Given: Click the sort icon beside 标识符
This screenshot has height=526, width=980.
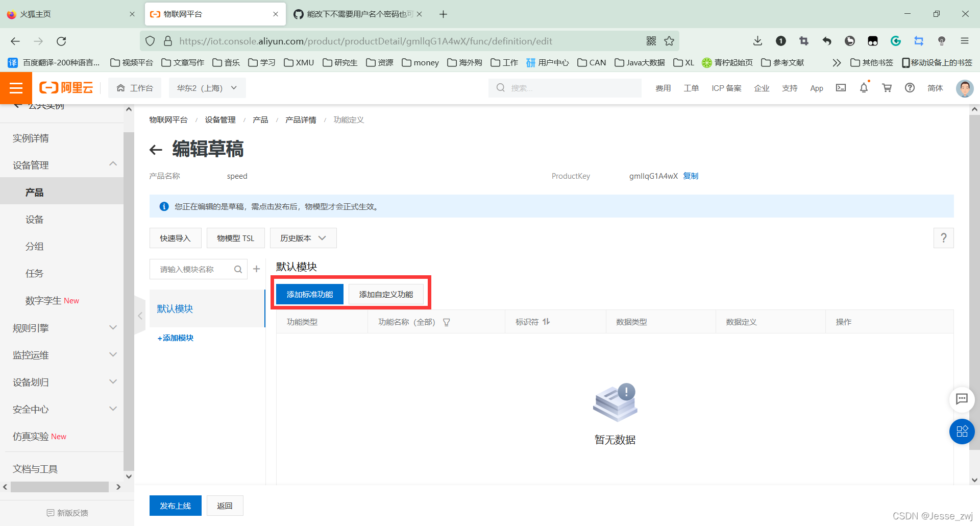Looking at the screenshot, I should coord(547,322).
